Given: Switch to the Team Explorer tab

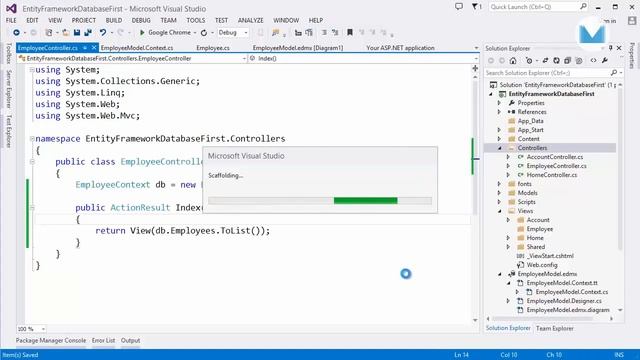Looking at the screenshot, I should point(555,328).
